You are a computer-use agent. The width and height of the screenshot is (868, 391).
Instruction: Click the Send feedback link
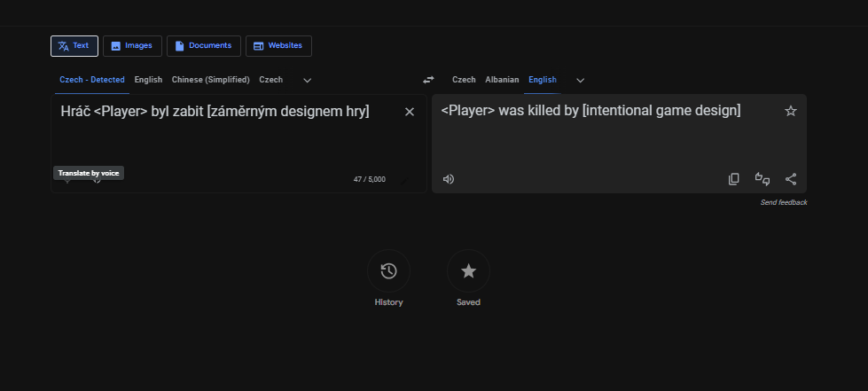tap(783, 202)
